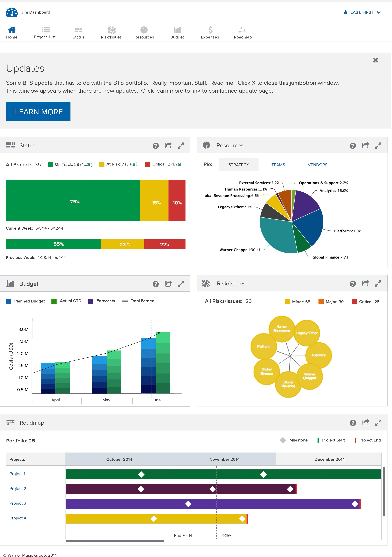Click help icon in Status panel header
Screen dimensions: 392x557
click(x=155, y=145)
